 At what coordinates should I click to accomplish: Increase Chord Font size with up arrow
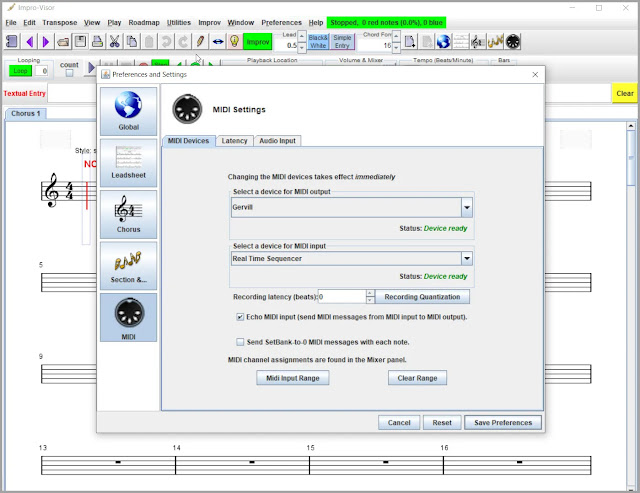[x=396, y=36]
